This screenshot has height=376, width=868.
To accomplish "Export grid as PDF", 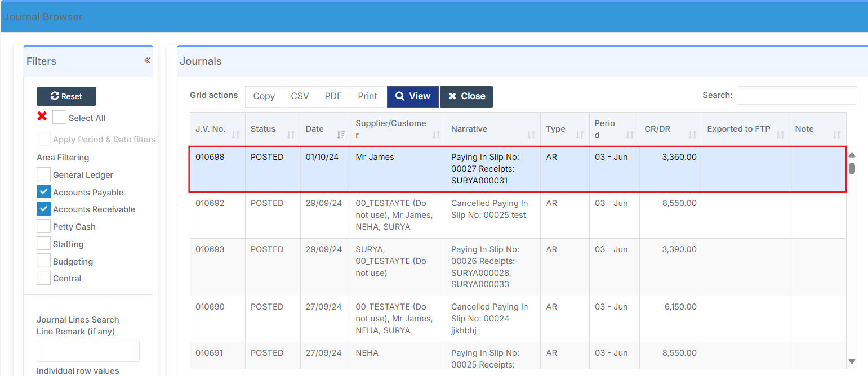I will tap(333, 96).
